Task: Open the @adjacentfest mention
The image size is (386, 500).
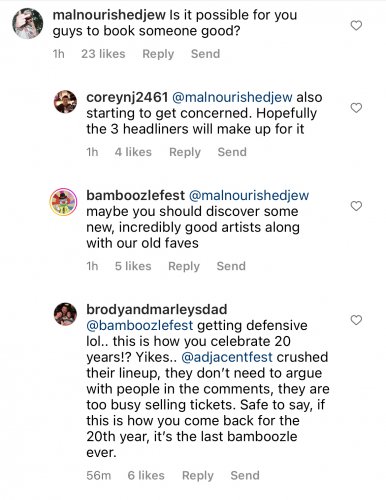Action: pyautogui.click(x=227, y=357)
